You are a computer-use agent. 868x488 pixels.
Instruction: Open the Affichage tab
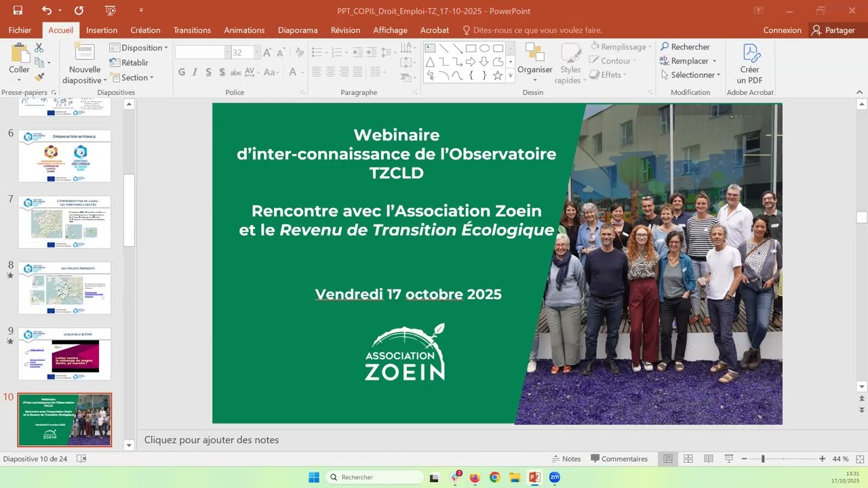(390, 30)
